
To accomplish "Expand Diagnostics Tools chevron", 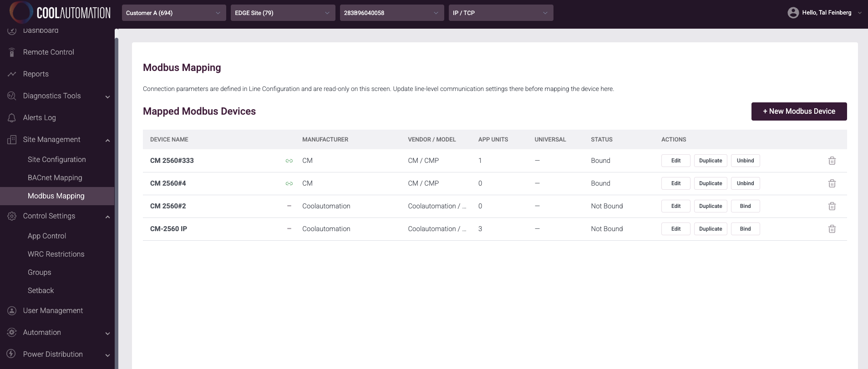I will pos(108,96).
